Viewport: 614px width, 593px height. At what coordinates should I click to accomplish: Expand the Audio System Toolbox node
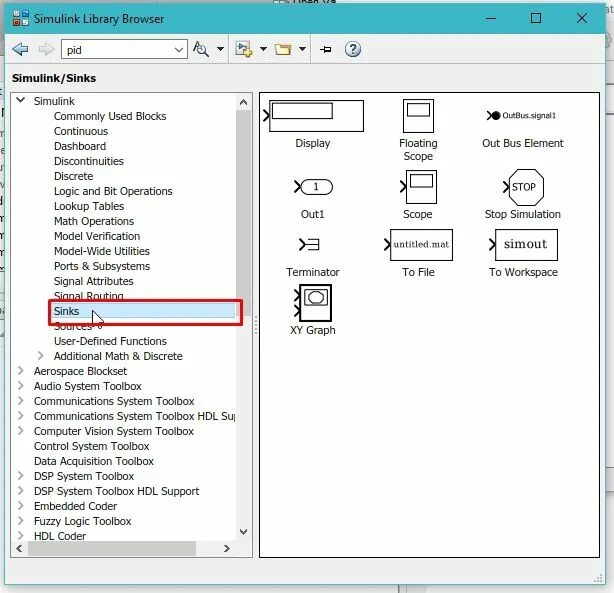tap(21, 386)
